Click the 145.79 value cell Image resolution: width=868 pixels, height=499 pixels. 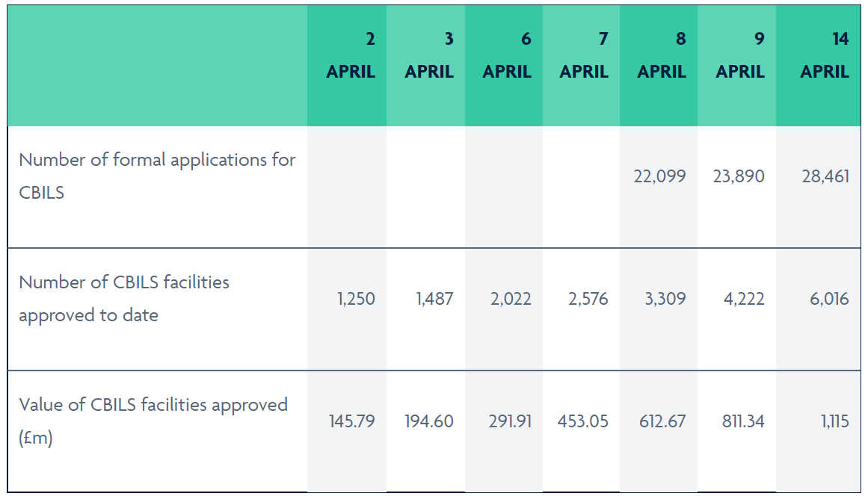pyautogui.click(x=352, y=421)
